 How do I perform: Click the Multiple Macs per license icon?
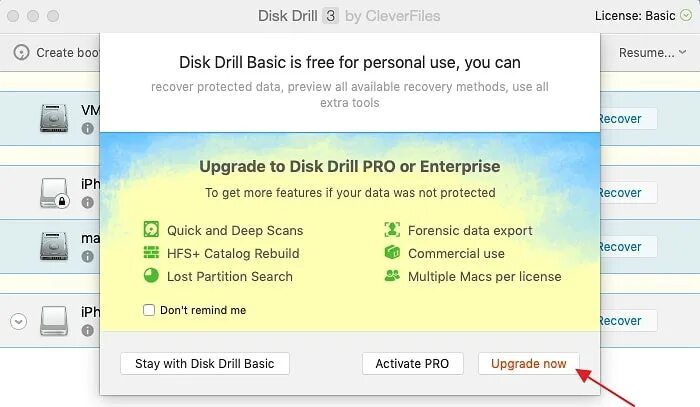(x=392, y=275)
